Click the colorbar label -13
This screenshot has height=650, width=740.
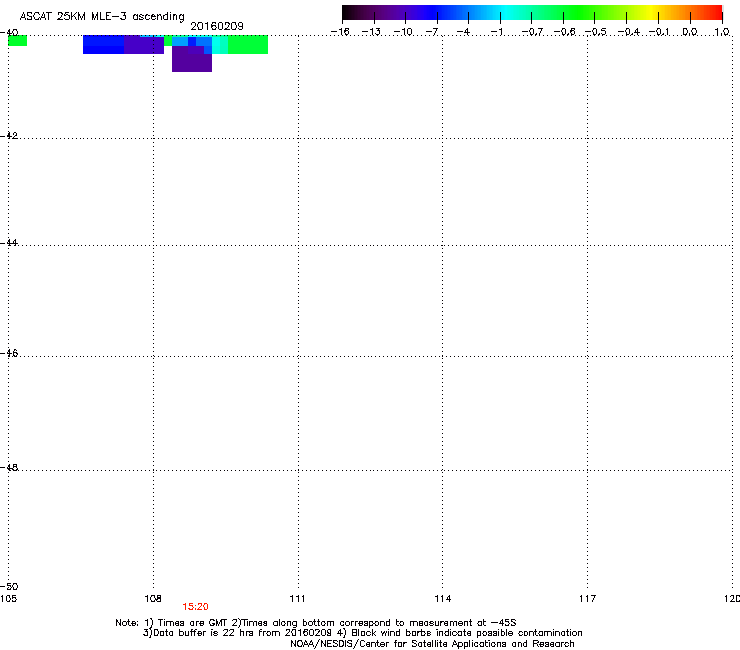click(x=371, y=32)
